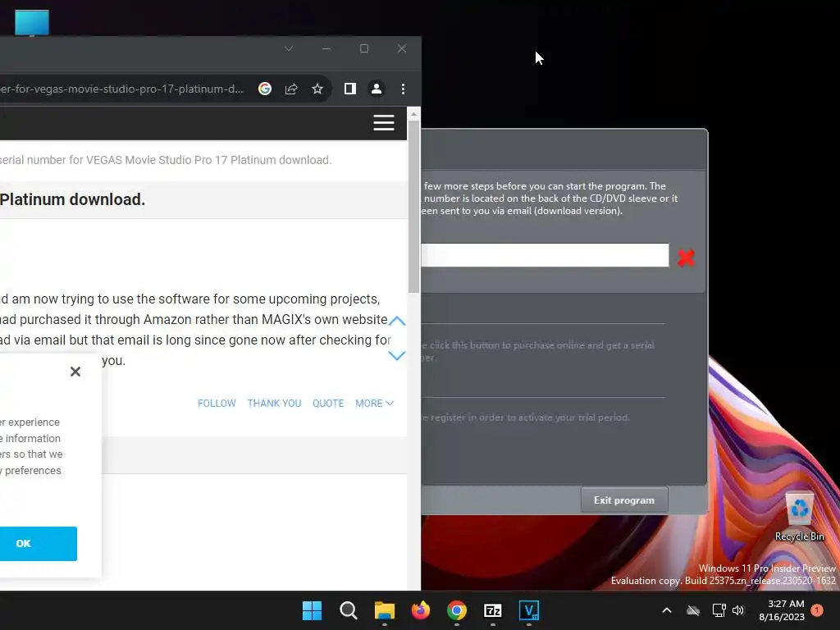Share this page using the share icon

(291, 89)
